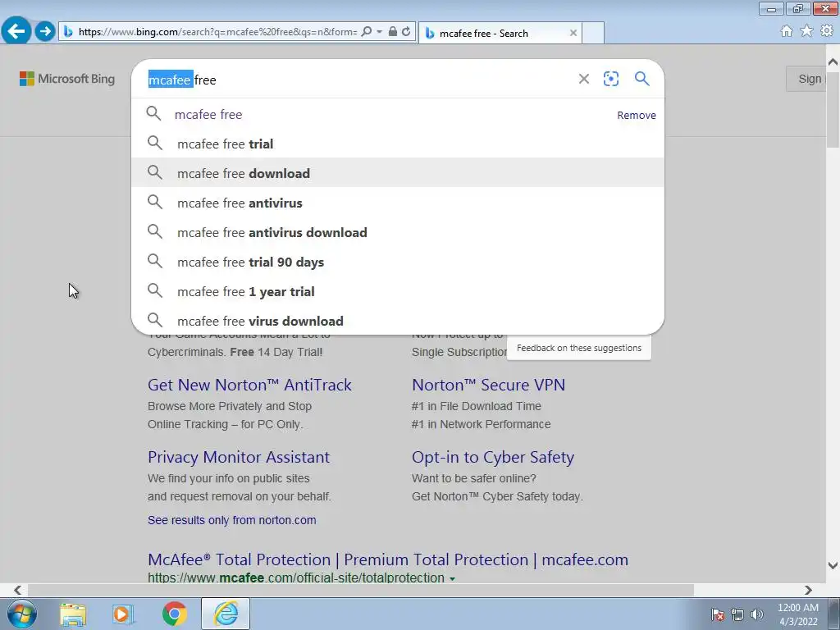Viewport: 840px width, 630px height.
Task: Submit search with the blue magnifier icon
Action: 641,79
